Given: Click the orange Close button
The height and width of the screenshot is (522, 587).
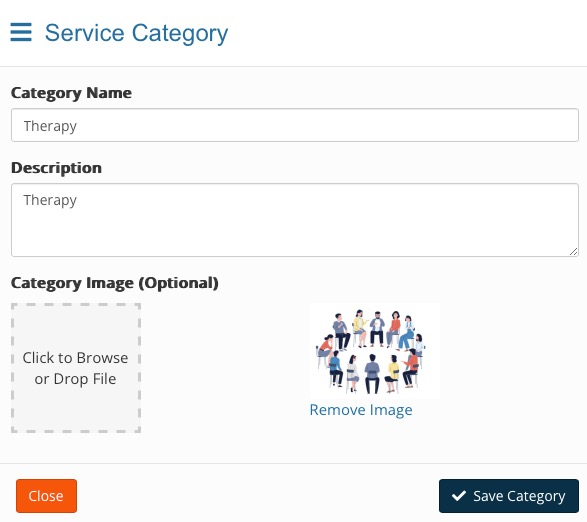Looking at the screenshot, I should [x=46, y=496].
